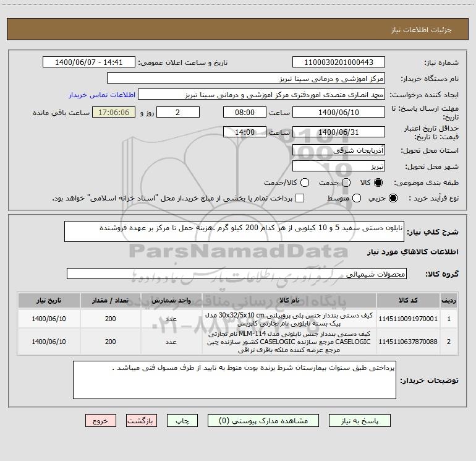Select the جزیی purchase type radio
476x461 pixels.
tap(393, 198)
